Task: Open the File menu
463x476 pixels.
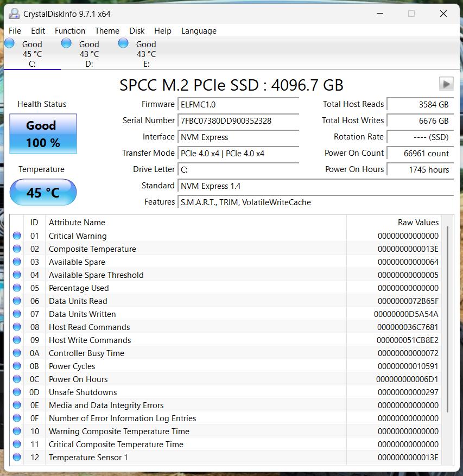Action: 15,31
